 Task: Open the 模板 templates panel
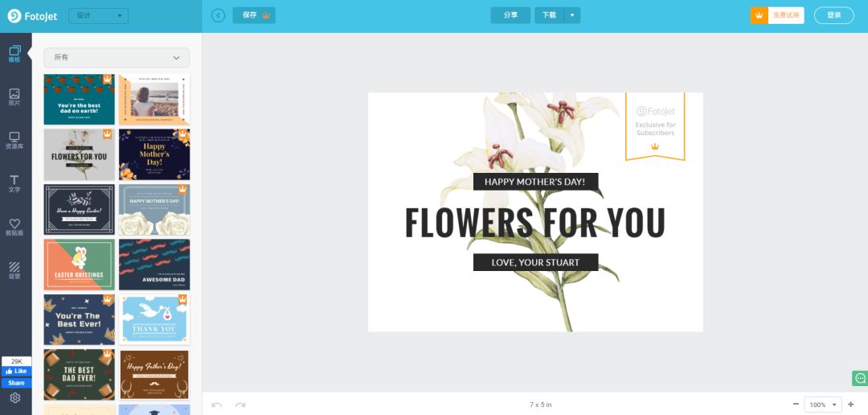click(x=14, y=54)
